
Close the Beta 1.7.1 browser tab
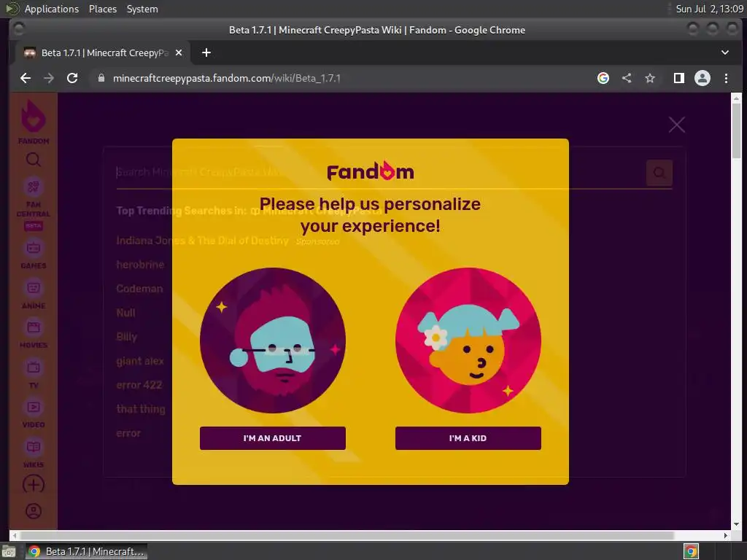179,52
